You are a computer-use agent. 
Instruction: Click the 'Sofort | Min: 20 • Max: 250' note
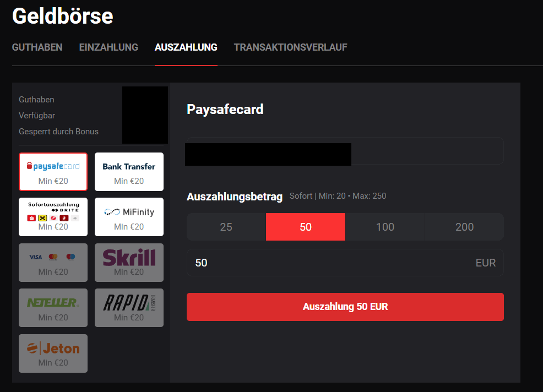pos(338,196)
